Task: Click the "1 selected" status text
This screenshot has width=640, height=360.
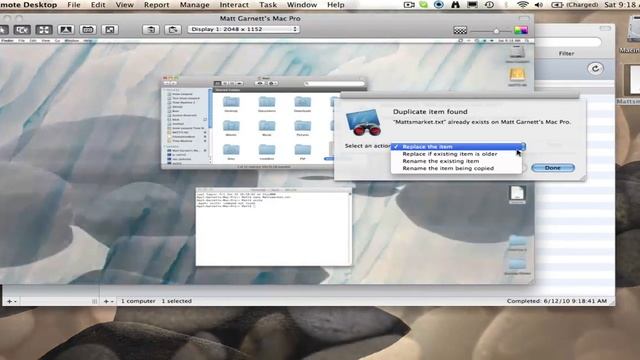Action: 176,301
